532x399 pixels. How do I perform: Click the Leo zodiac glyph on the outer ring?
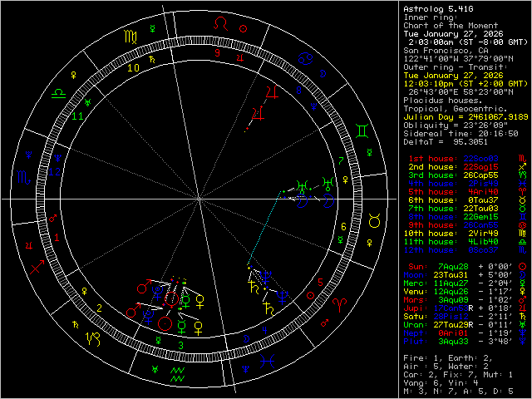click(220, 24)
